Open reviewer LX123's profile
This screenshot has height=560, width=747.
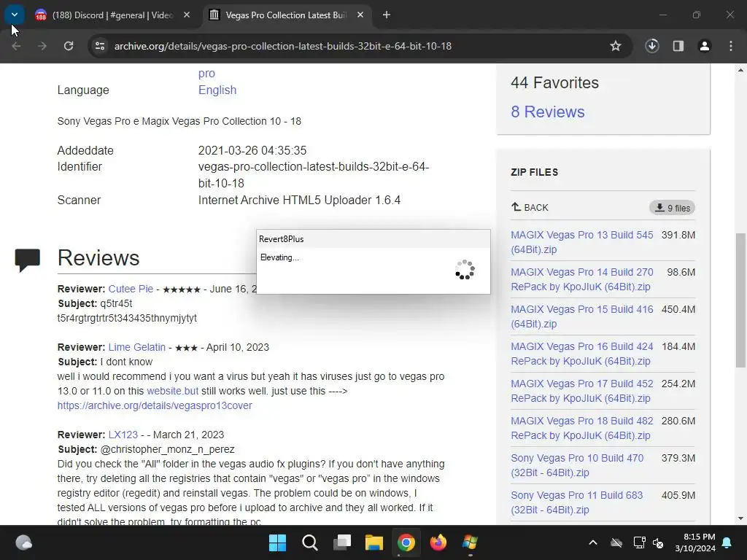(x=123, y=435)
